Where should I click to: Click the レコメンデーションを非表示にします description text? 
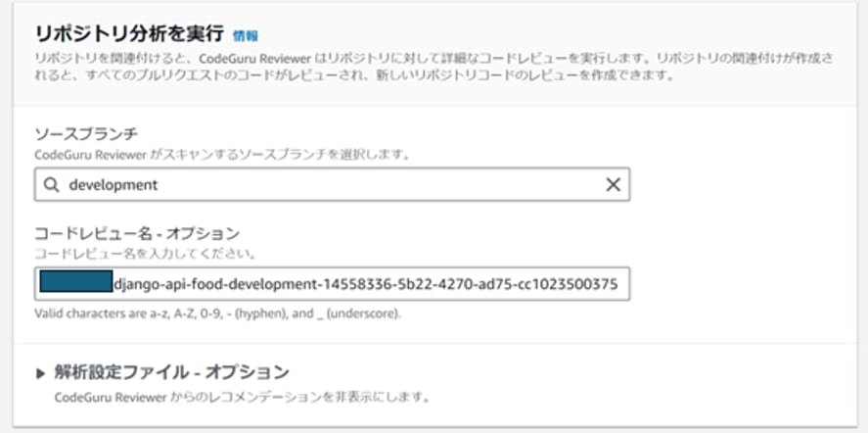(x=243, y=398)
